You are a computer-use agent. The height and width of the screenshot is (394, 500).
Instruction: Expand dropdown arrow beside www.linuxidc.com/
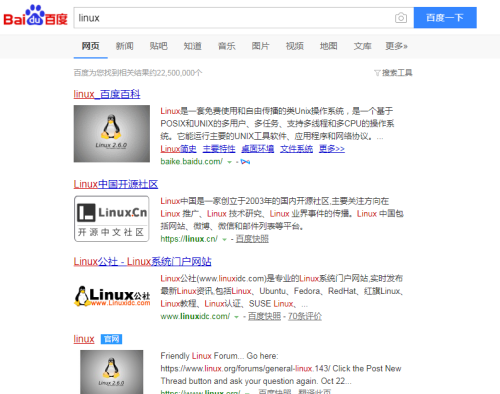[236, 317]
